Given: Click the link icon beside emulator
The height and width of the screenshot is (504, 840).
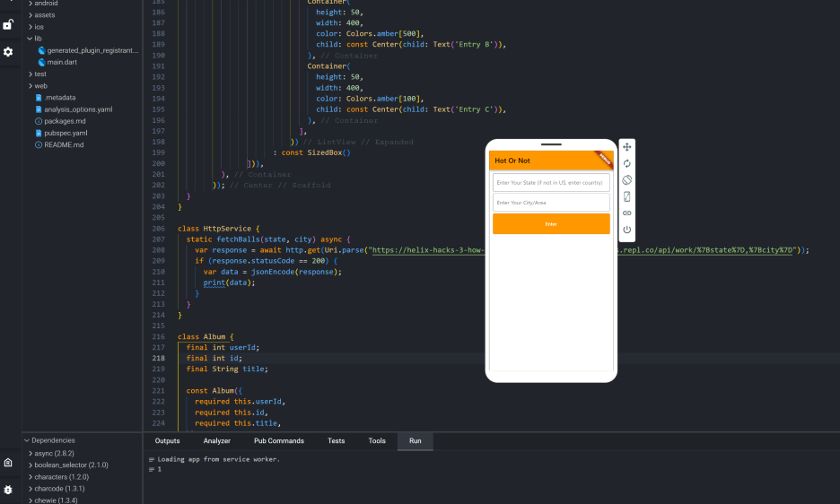Looking at the screenshot, I should tap(626, 213).
